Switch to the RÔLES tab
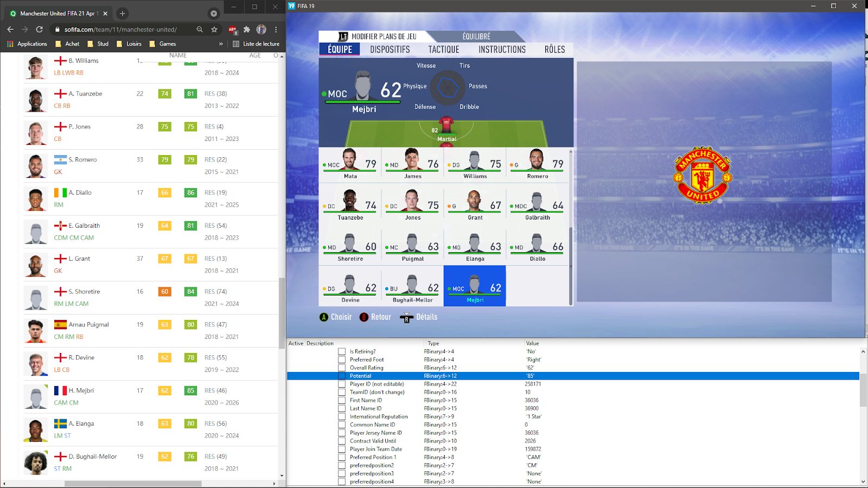The height and width of the screenshot is (488, 868). click(554, 49)
